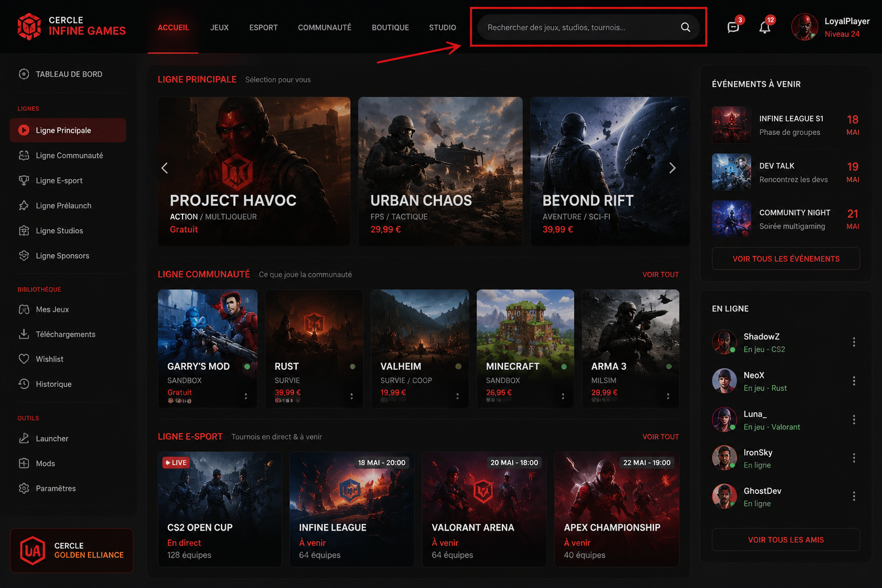
Task: Open the notifications bell icon
Action: click(765, 27)
